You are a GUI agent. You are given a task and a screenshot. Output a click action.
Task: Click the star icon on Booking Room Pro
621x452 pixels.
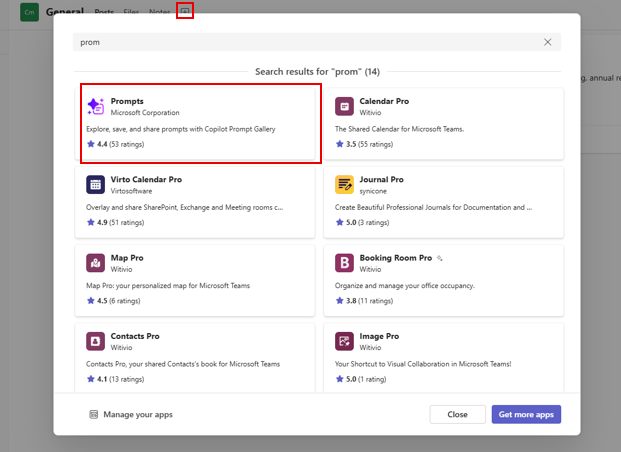pyautogui.click(x=339, y=301)
